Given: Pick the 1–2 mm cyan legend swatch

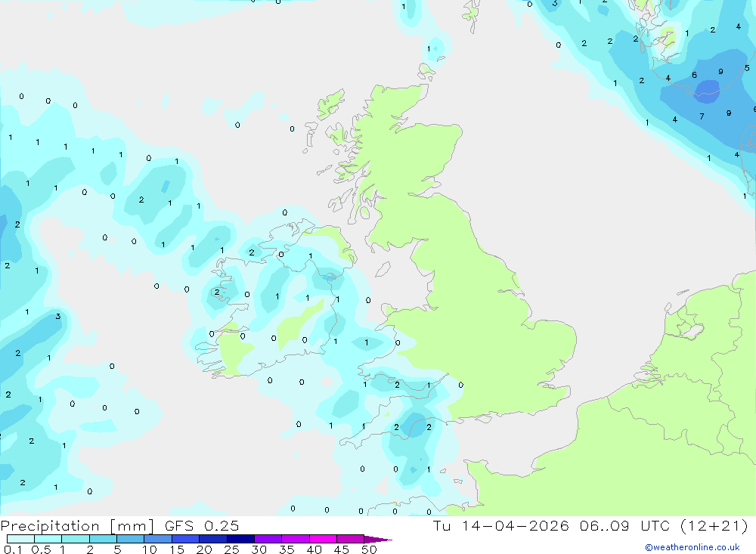Looking at the screenshot, I should pos(76,539).
